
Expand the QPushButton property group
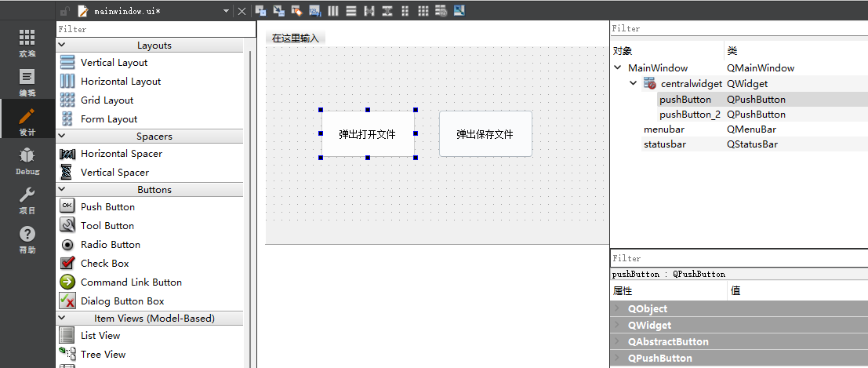coord(616,358)
